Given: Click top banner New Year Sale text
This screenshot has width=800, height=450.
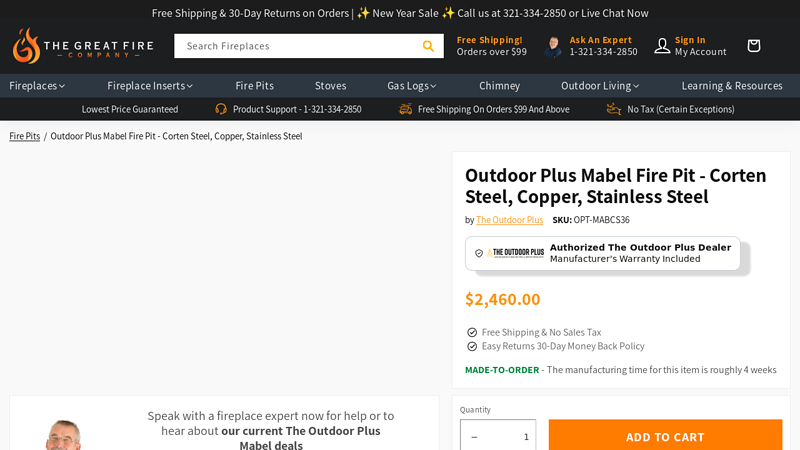Looking at the screenshot, I should point(405,13).
